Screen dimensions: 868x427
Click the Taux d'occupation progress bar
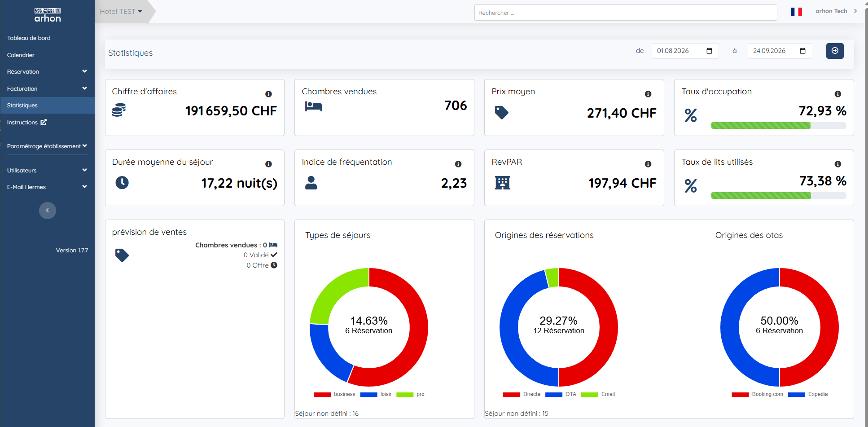[779, 126]
